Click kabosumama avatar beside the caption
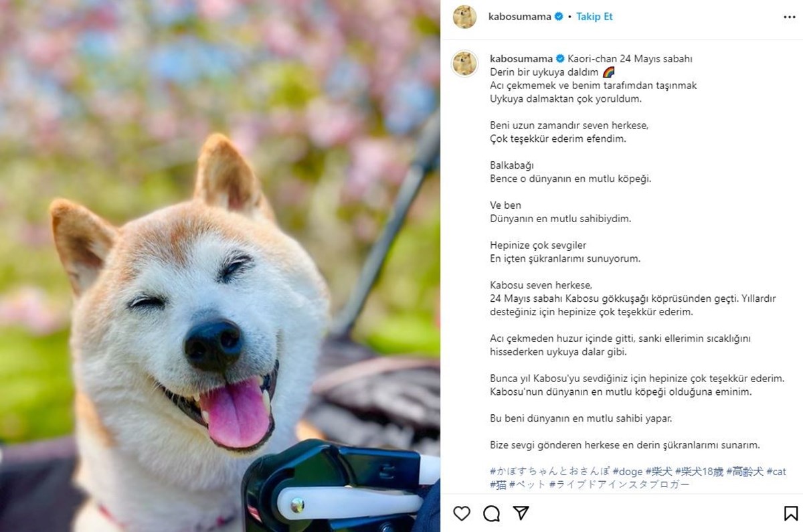 pos(464,64)
